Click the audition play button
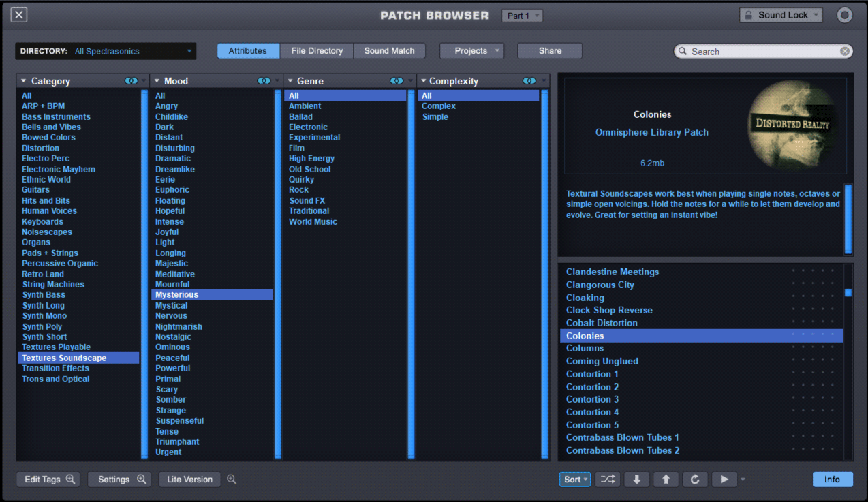The width and height of the screenshot is (868, 502). (724, 480)
